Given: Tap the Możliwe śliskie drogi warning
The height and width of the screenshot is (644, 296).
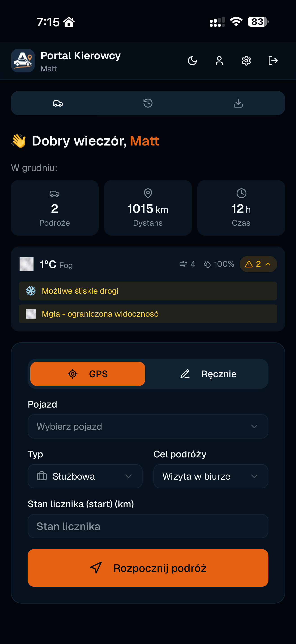Looking at the screenshot, I should click(x=148, y=291).
